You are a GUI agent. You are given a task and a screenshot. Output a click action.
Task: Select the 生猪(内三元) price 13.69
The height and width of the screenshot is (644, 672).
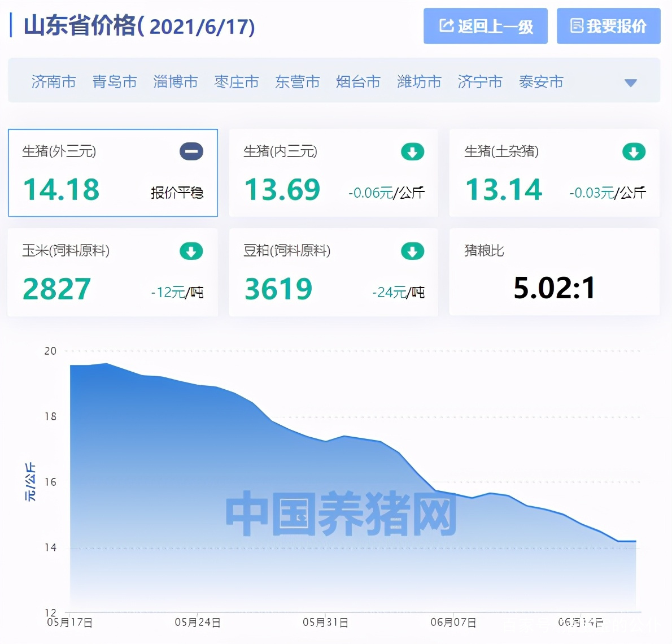point(282,189)
